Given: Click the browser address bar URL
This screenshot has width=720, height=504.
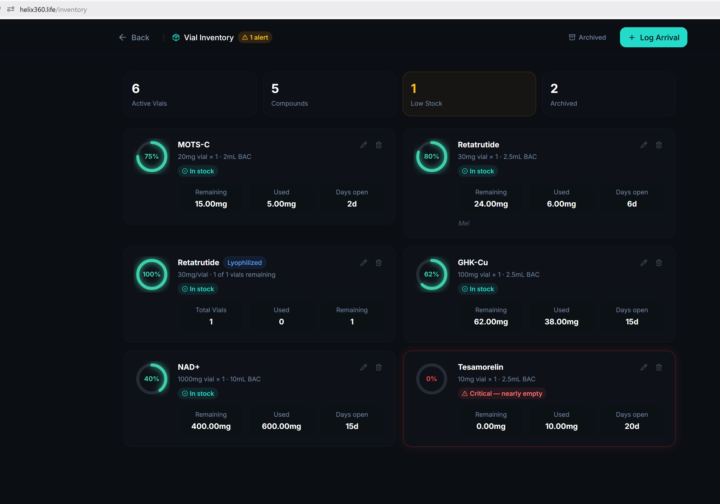Looking at the screenshot, I should pyautogui.click(x=53, y=10).
